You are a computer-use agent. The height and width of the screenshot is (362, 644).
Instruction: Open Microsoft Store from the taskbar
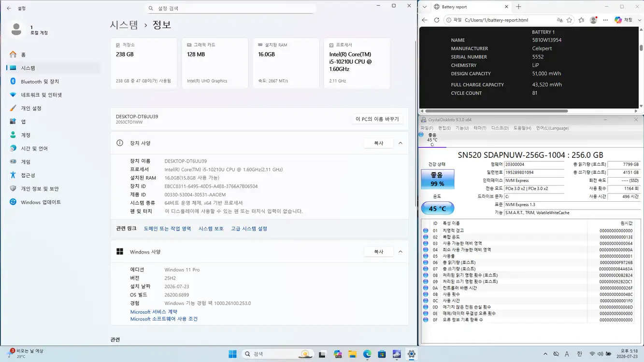(382, 354)
